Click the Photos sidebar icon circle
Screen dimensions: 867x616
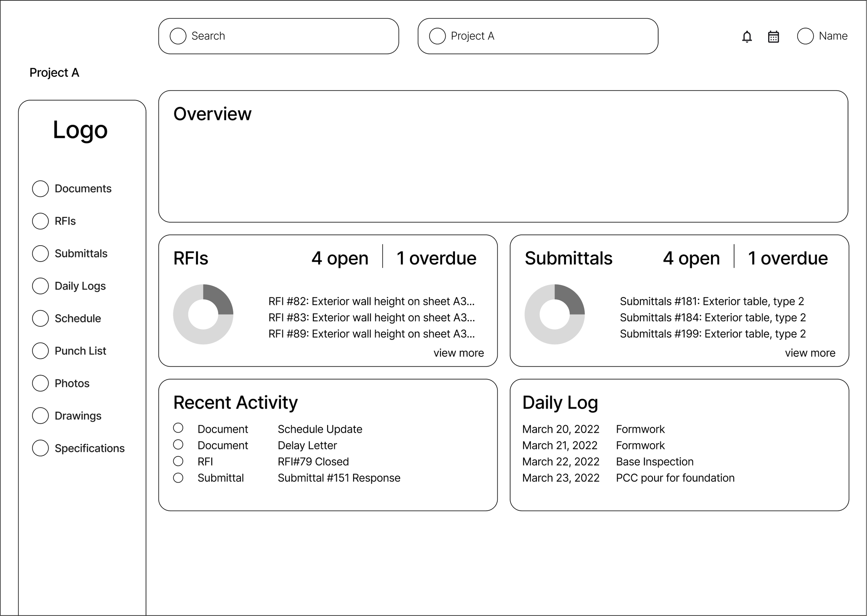coord(40,383)
